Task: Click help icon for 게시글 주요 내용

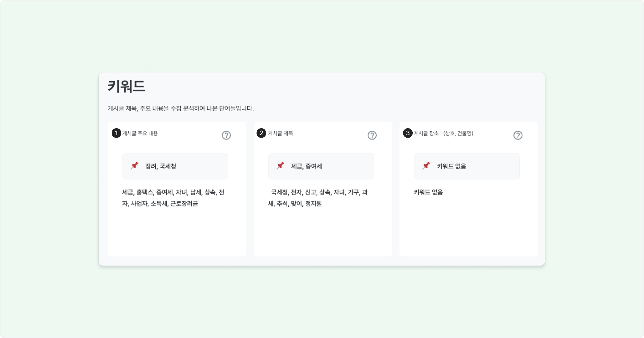Action: tap(226, 135)
